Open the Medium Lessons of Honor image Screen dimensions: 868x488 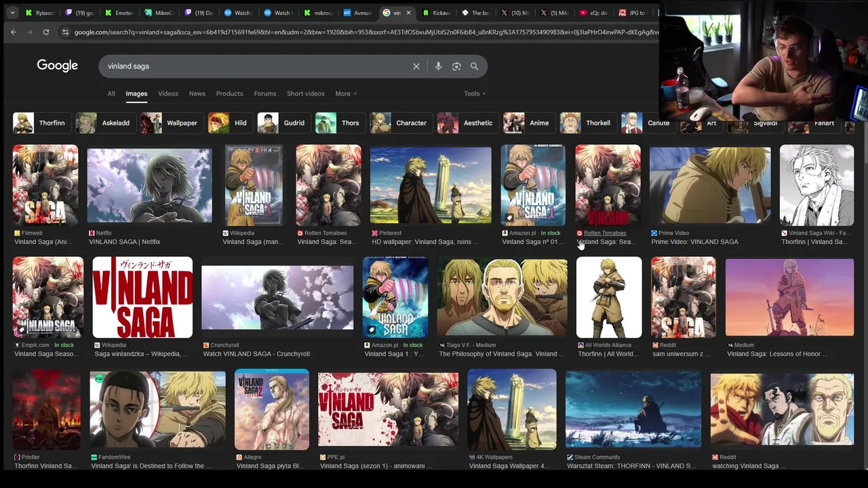[x=789, y=297]
